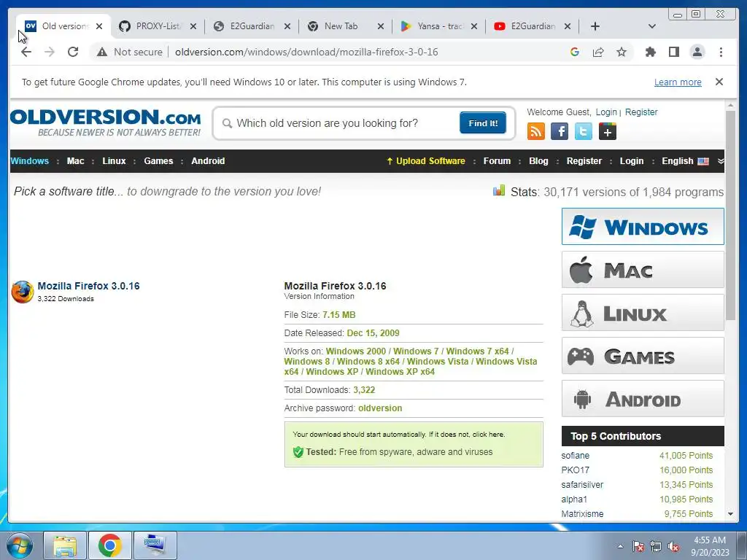Click contributor safarisilver in Top 5 list
Viewport: 747px width, 560px height.
582,485
